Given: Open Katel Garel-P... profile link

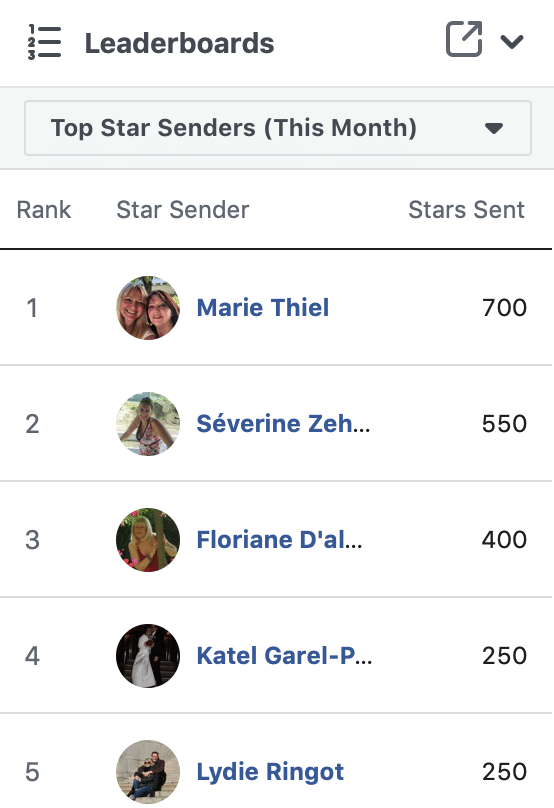Looking at the screenshot, I should point(284,655).
